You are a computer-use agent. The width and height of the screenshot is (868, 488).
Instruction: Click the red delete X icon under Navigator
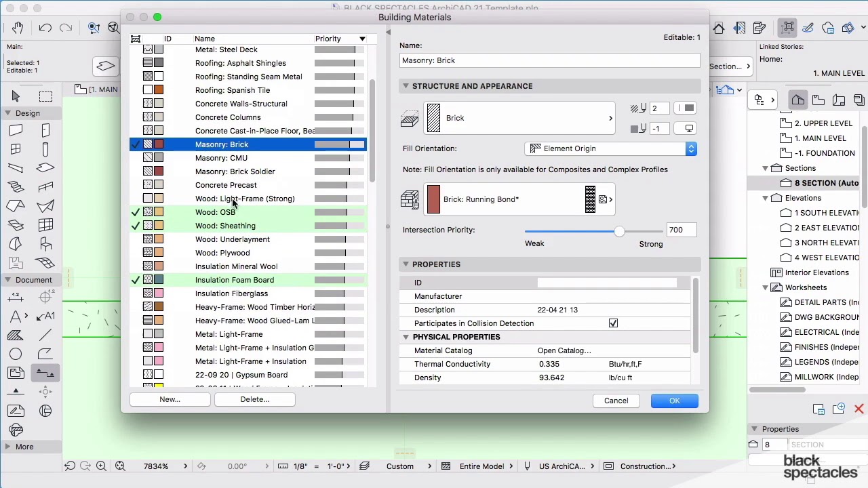[859, 409]
